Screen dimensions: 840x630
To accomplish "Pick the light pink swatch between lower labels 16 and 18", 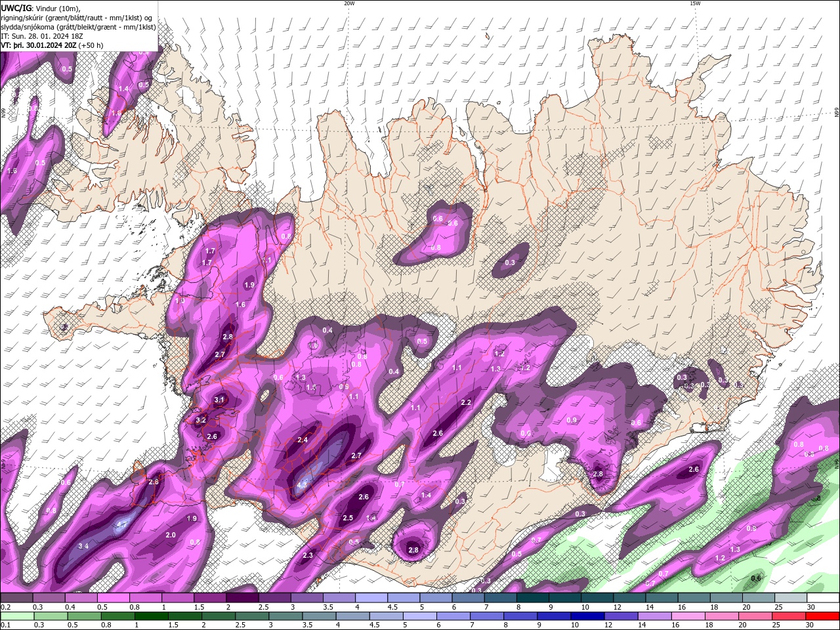I will coord(688,616).
